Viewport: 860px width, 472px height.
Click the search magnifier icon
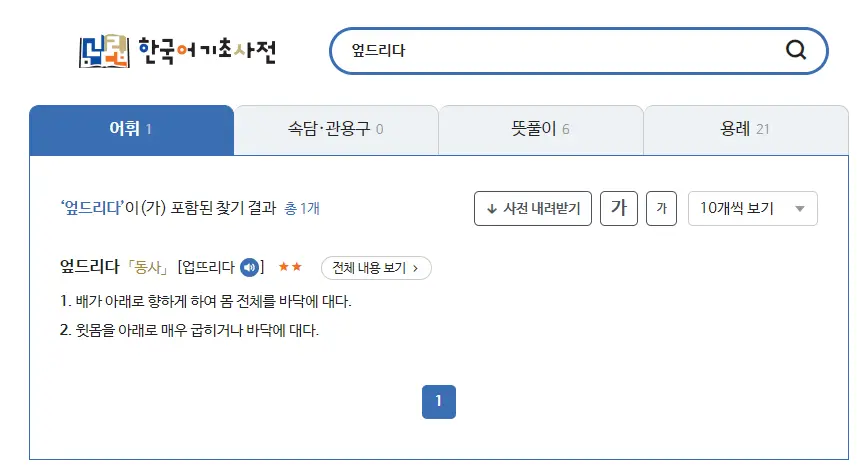click(796, 51)
